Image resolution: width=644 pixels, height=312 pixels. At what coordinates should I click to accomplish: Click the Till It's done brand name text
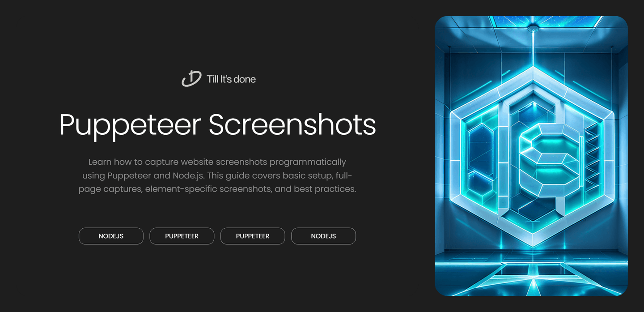pos(230,79)
